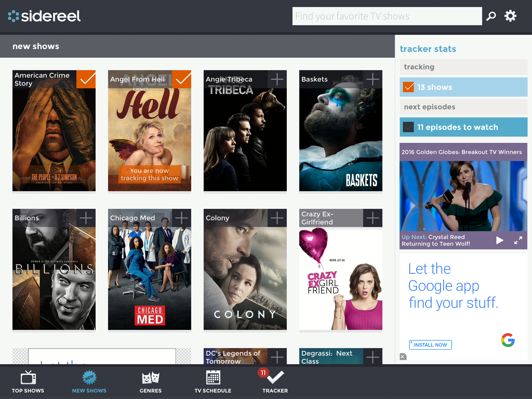Track Baskets with plus button
Image resolution: width=532 pixels, height=399 pixels.
(373, 79)
